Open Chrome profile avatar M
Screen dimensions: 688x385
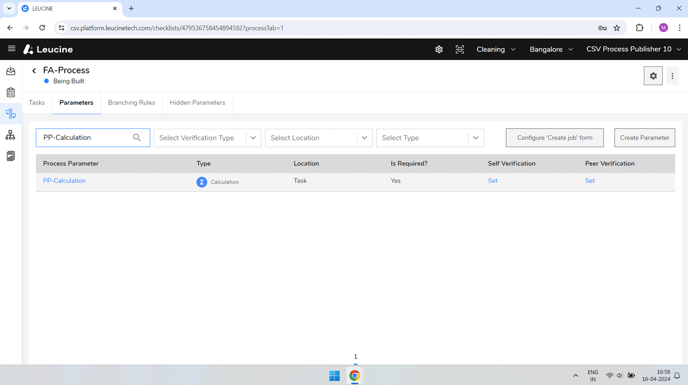click(663, 28)
